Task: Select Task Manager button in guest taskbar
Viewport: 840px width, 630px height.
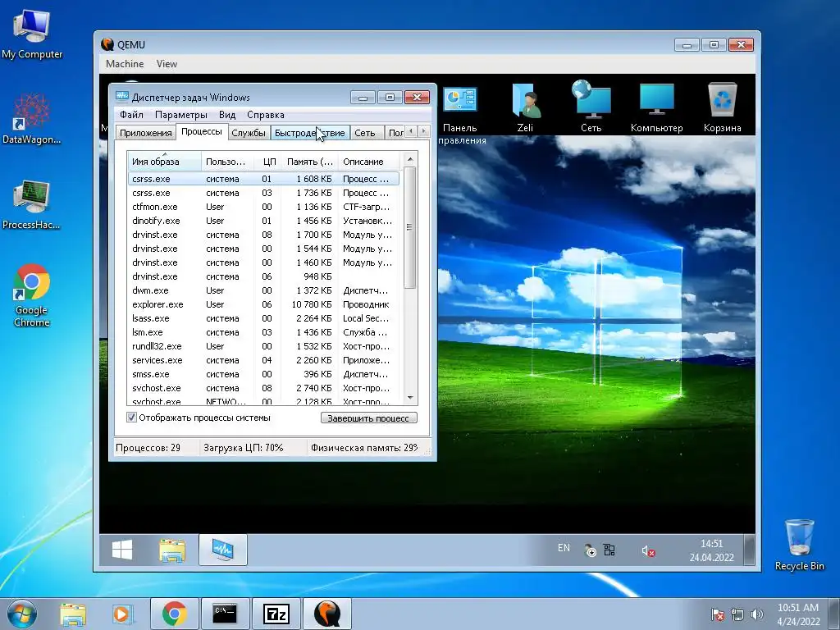Action: [x=223, y=550]
